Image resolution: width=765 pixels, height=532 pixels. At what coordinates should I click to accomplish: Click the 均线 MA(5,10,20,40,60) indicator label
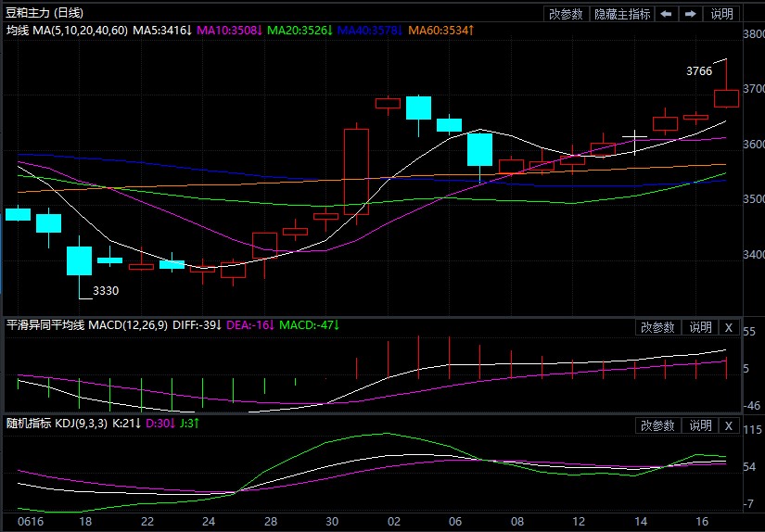coord(67,31)
